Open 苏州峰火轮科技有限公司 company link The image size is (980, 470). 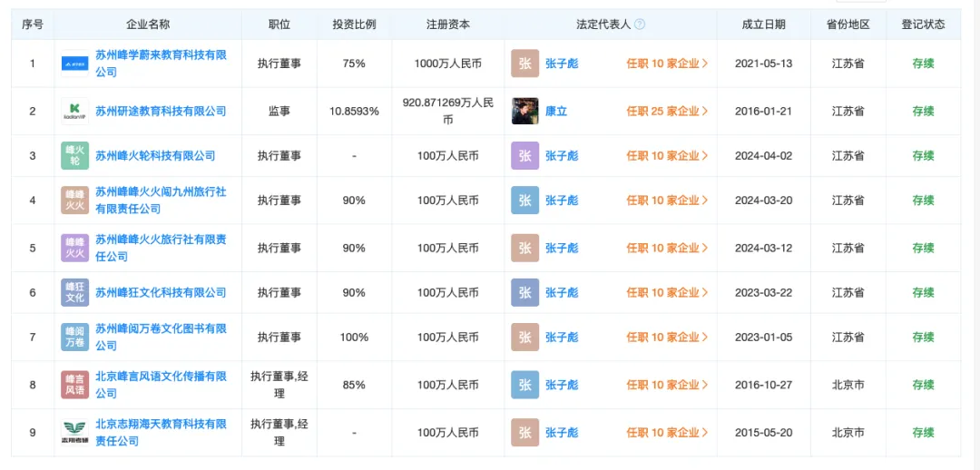click(155, 156)
